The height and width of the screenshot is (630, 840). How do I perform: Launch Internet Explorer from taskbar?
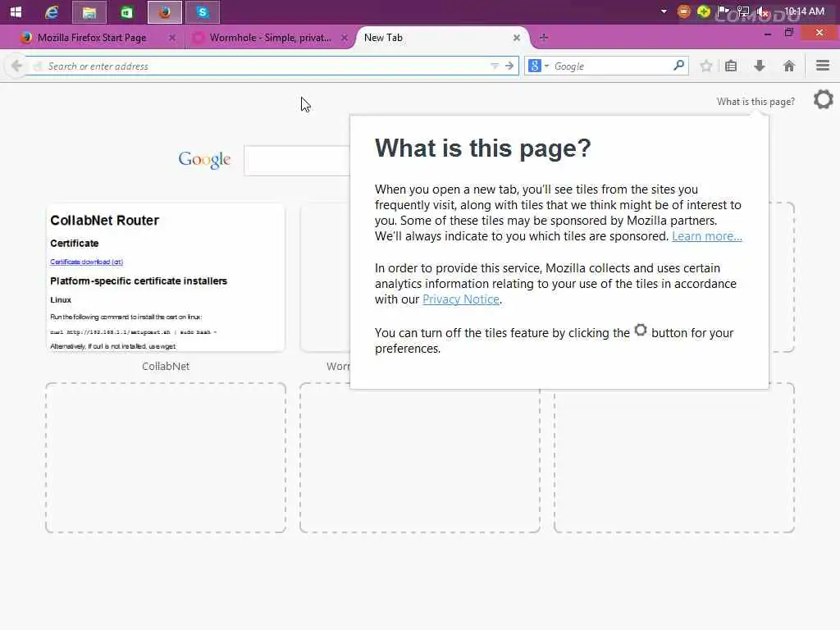point(52,11)
